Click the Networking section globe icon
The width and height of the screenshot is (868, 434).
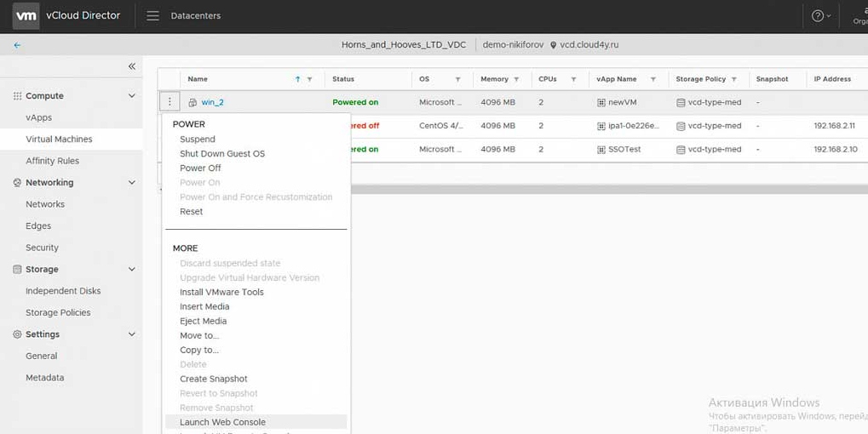17,182
